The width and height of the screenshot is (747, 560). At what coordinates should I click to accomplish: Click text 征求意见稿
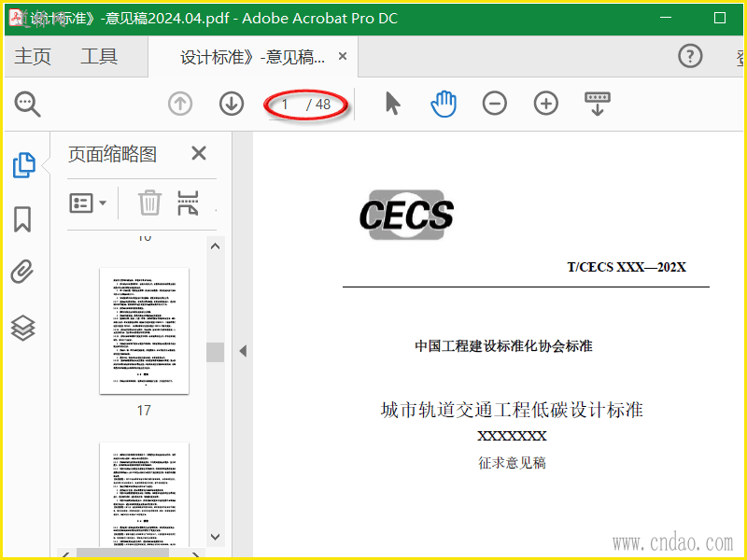click(x=512, y=462)
